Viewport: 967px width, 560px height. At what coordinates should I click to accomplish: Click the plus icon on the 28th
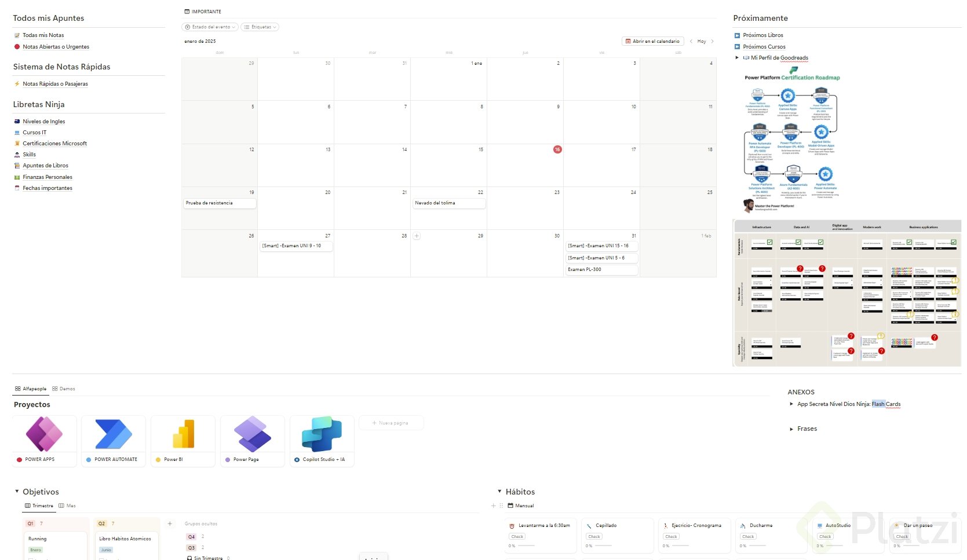(x=417, y=236)
